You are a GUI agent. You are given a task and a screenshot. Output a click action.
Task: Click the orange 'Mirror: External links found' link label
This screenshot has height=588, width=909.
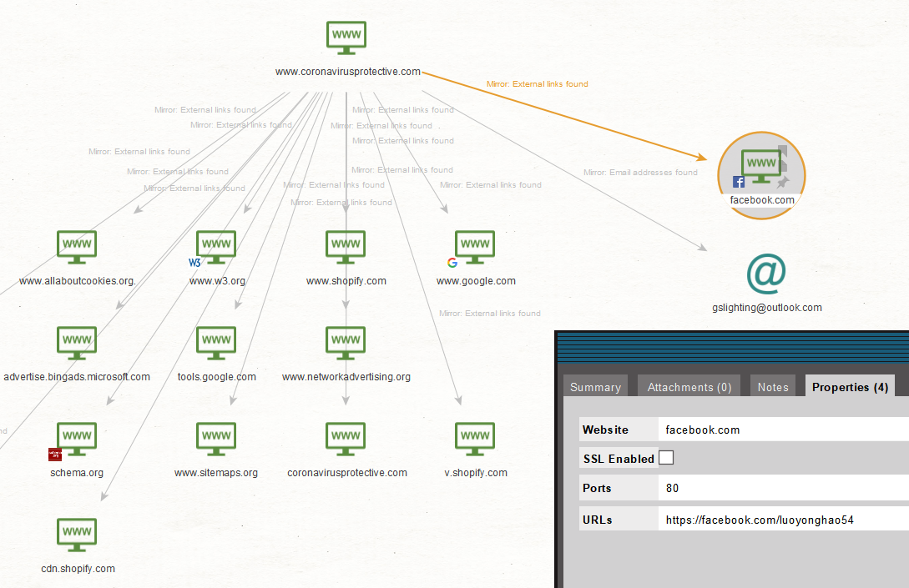pyautogui.click(x=537, y=84)
